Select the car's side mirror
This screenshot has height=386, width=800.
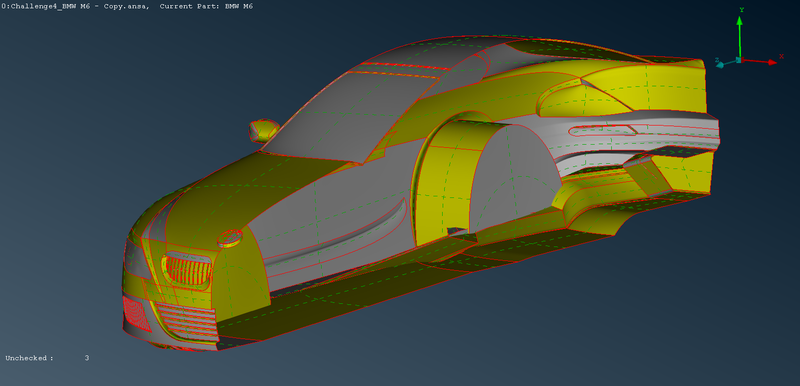tap(263, 130)
